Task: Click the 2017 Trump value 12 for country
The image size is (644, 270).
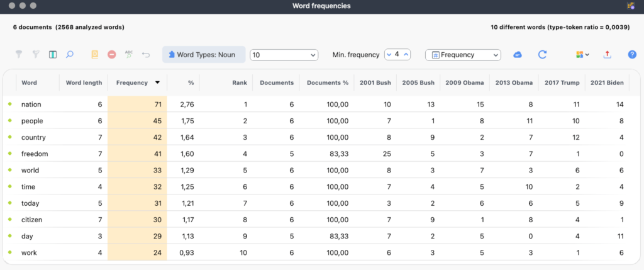Action: click(575, 137)
